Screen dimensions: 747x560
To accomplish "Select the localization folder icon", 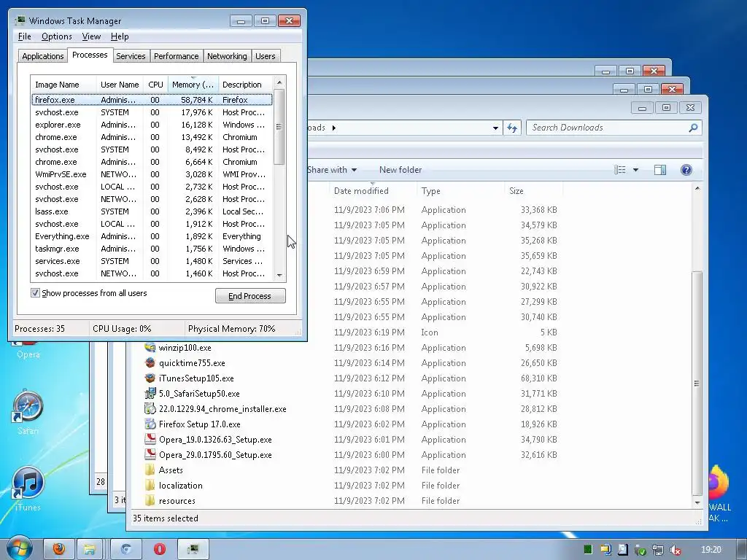I will pyautogui.click(x=150, y=485).
